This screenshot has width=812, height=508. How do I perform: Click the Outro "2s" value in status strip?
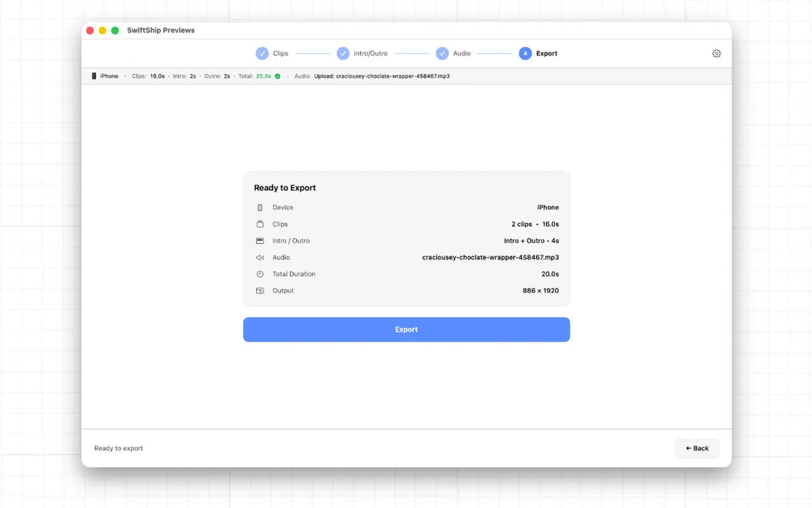coord(227,76)
